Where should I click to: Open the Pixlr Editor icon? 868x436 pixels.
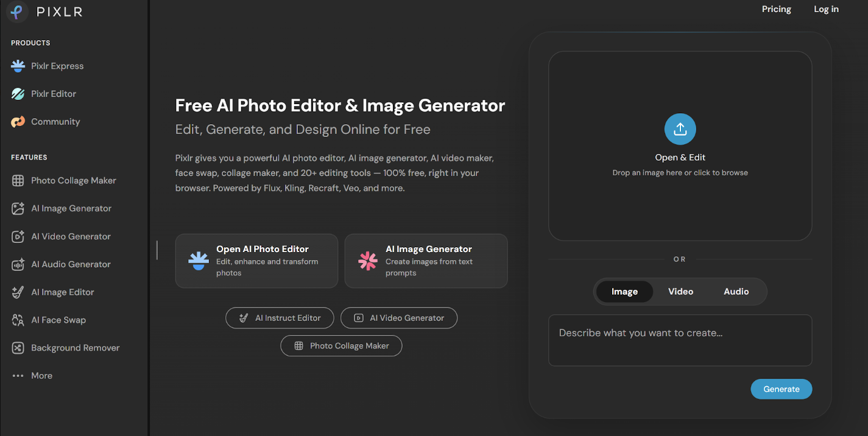[18, 94]
